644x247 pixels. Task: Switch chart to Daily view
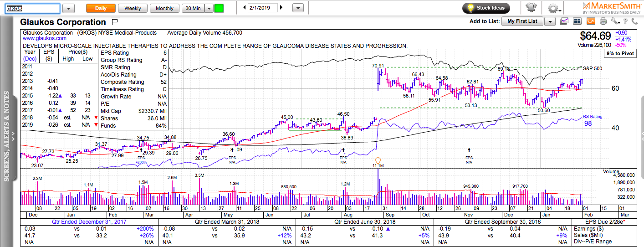tap(101, 8)
